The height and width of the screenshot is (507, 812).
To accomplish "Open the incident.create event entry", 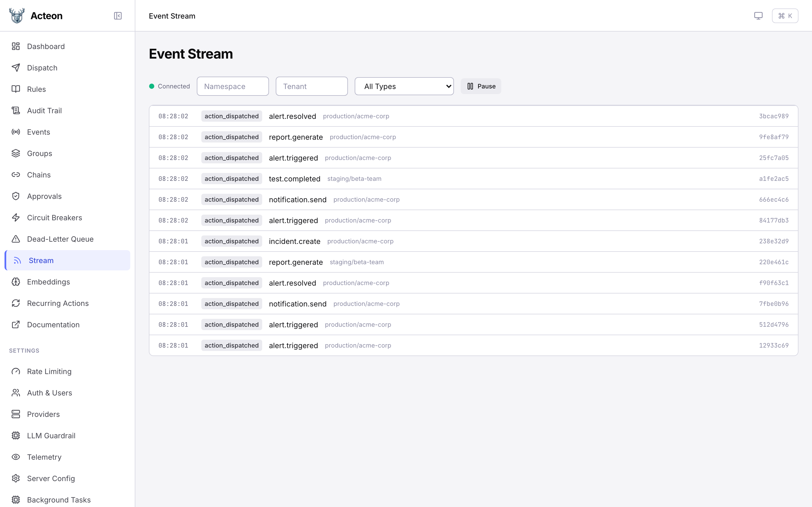I will (x=294, y=241).
